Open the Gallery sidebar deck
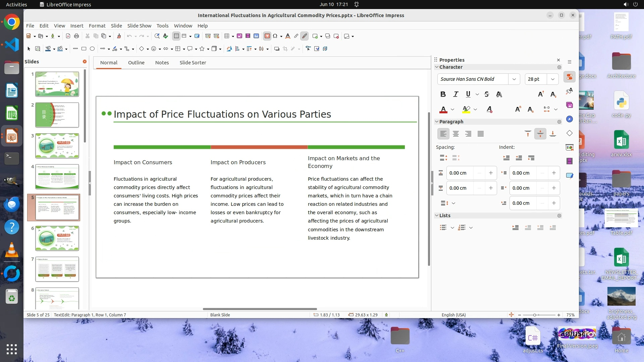The height and width of the screenshot is (362, 644). 570,105
